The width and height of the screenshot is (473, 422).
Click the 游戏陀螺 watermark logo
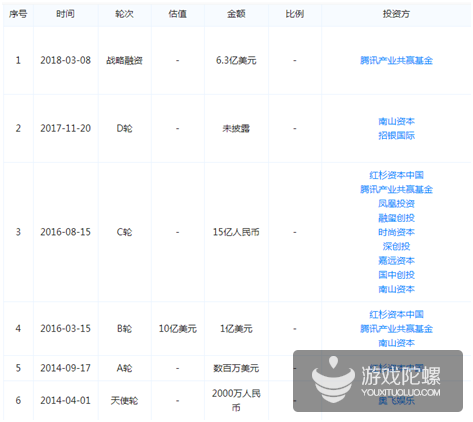[378, 381]
